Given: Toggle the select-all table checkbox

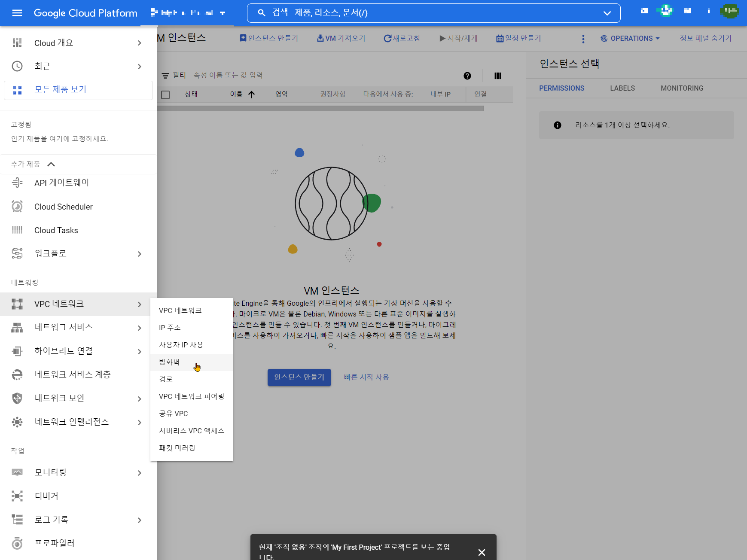Looking at the screenshot, I should pyautogui.click(x=165, y=95).
